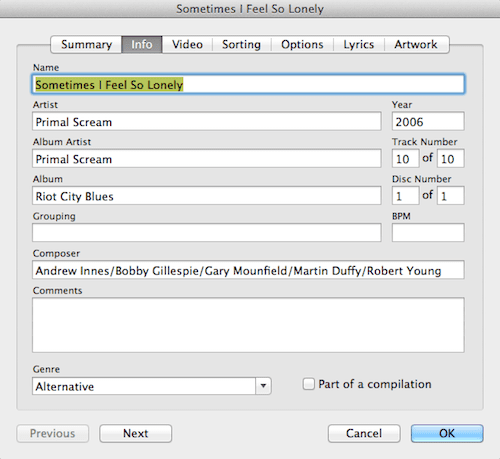Click the Track Number total box
Image resolution: width=500 pixels, height=459 pixels.
(451, 158)
